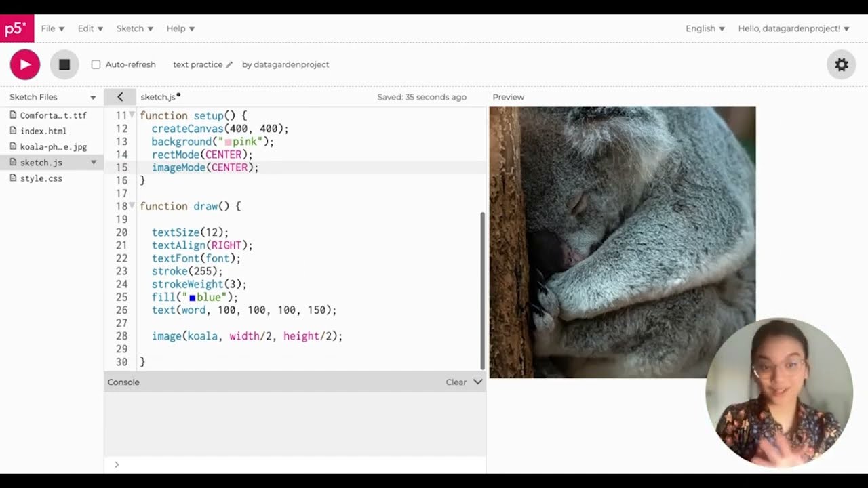Open the Help menu

(180, 28)
